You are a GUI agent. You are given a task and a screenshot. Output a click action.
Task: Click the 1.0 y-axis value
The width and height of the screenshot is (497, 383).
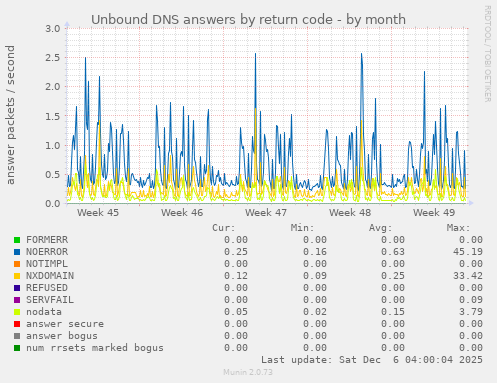[53, 145]
